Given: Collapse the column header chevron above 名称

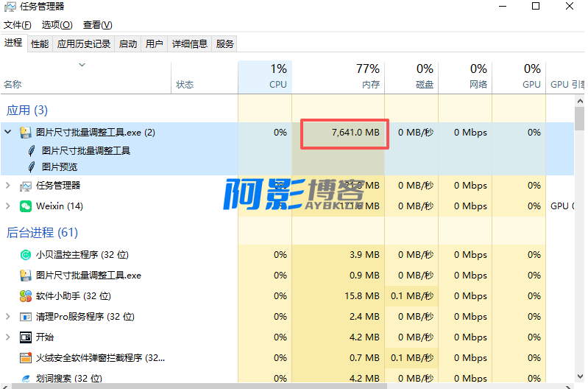Looking at the screenshot, I should click(x=82, y=66).
